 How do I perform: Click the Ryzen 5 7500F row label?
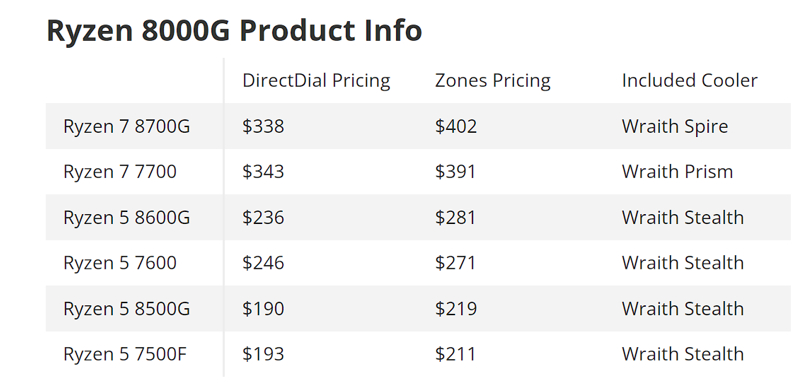tap(125, 354)
